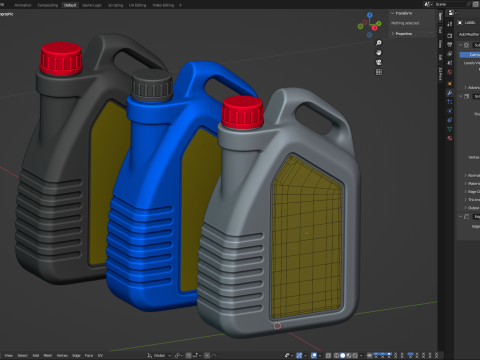Toggle X-ray mode in viewport header
480x360 pixels.
click(328, 355)
